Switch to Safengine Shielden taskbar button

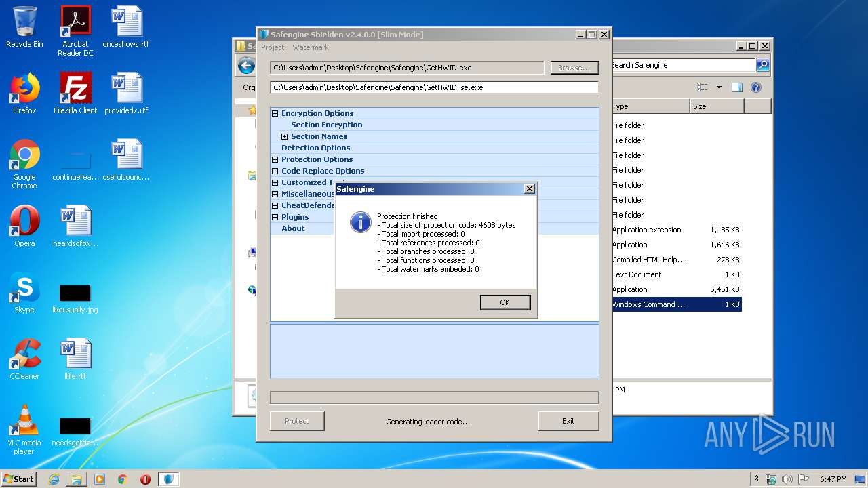coord(169,479)
